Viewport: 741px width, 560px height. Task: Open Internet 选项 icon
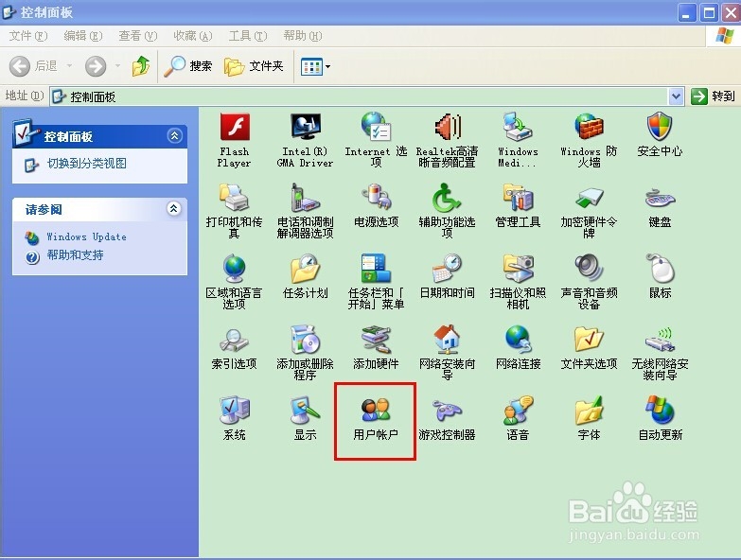point(376,140)
